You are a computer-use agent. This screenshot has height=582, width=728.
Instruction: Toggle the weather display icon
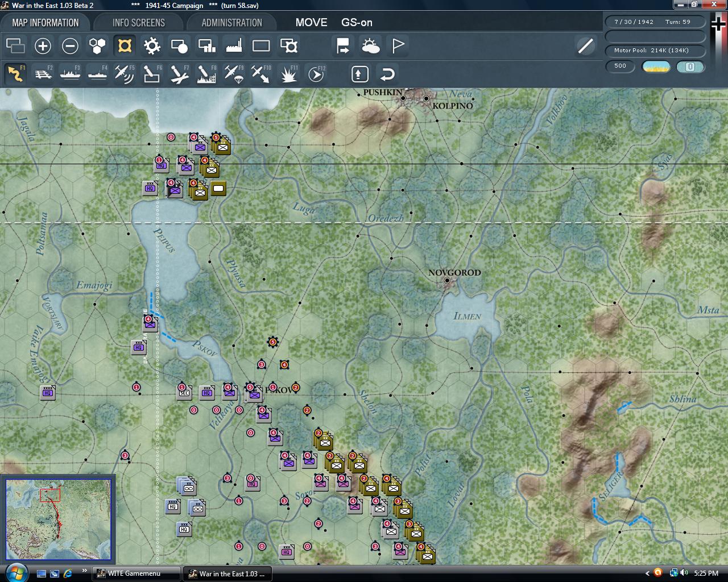point(370,45)
